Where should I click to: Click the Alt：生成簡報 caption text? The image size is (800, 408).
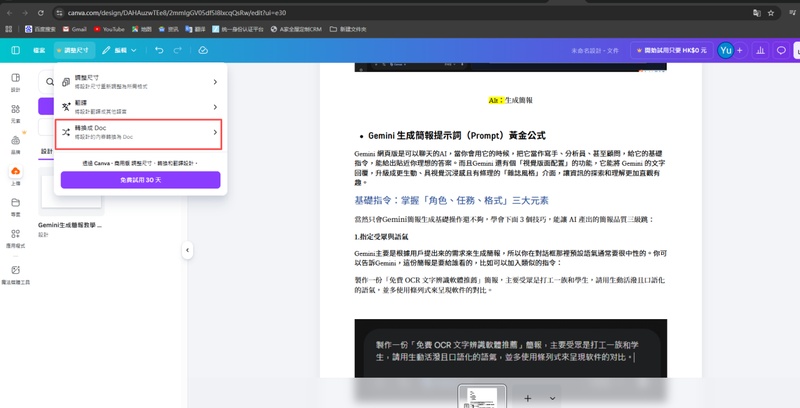(510, 100)
